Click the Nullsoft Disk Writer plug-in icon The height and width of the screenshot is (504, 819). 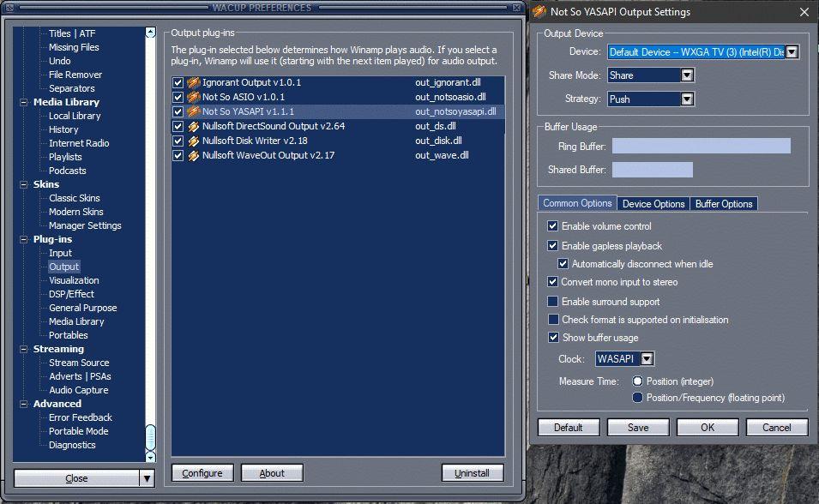pos(194,141)
